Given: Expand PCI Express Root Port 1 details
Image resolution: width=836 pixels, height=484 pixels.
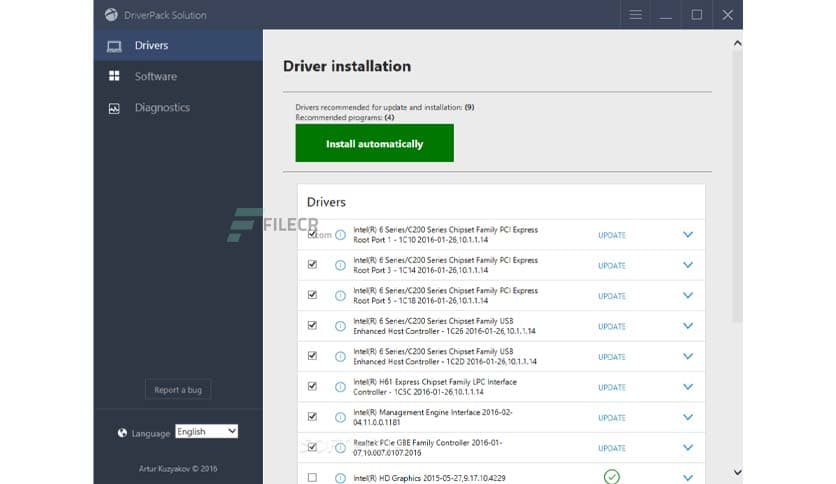Looking at the screenshot, I should 688,235.
